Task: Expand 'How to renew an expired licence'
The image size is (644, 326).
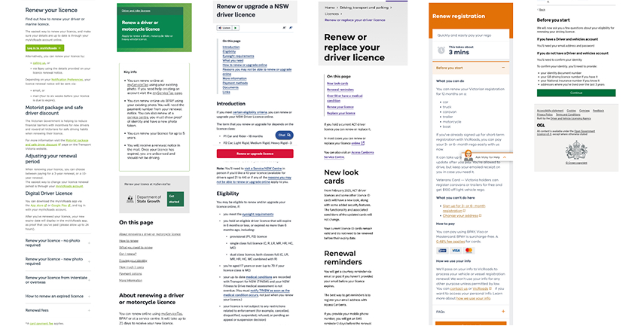Action: pos(57,296)
